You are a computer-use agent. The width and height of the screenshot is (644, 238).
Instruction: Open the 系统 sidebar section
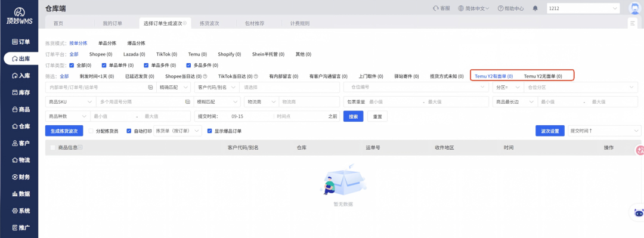(x=21, y=211)
